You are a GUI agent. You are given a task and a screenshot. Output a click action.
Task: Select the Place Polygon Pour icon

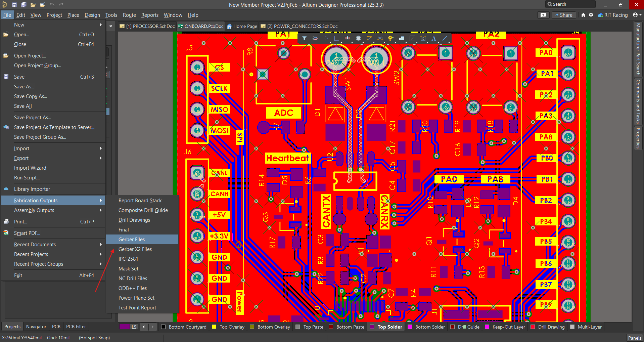click(x=402, y=38)
